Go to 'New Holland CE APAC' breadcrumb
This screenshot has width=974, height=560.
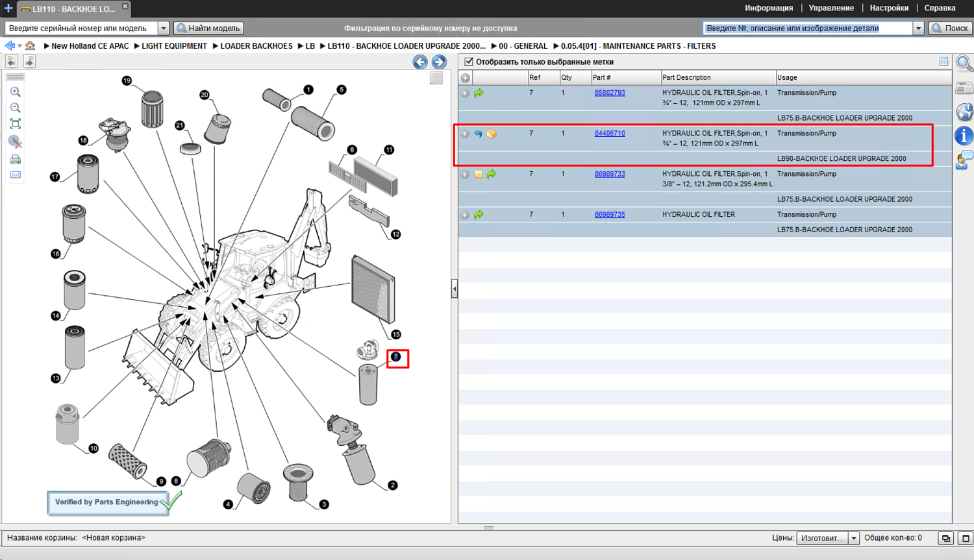(x=90, y=46)
